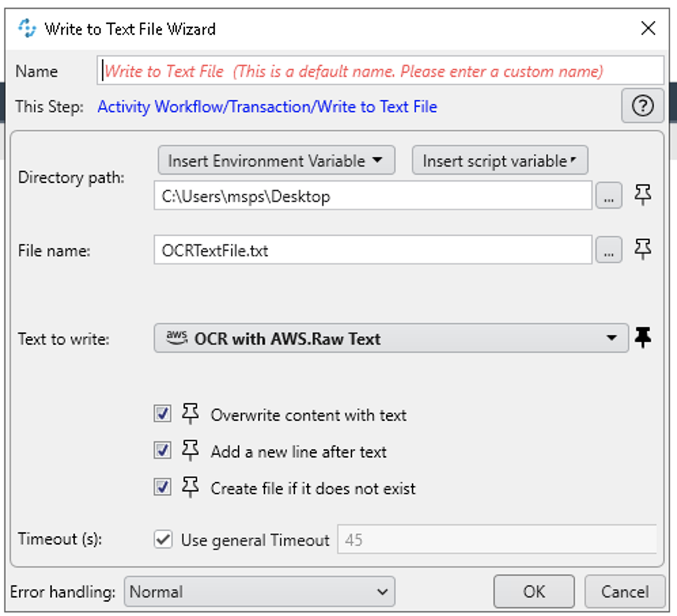Expand the Insert script variable dropdown
The width and height of the screenshot is (677, 616).
click(x=500, y=160)
